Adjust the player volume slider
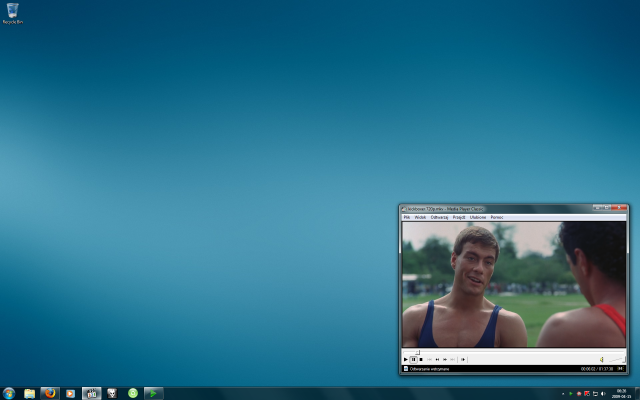 (x=616, y=360)
